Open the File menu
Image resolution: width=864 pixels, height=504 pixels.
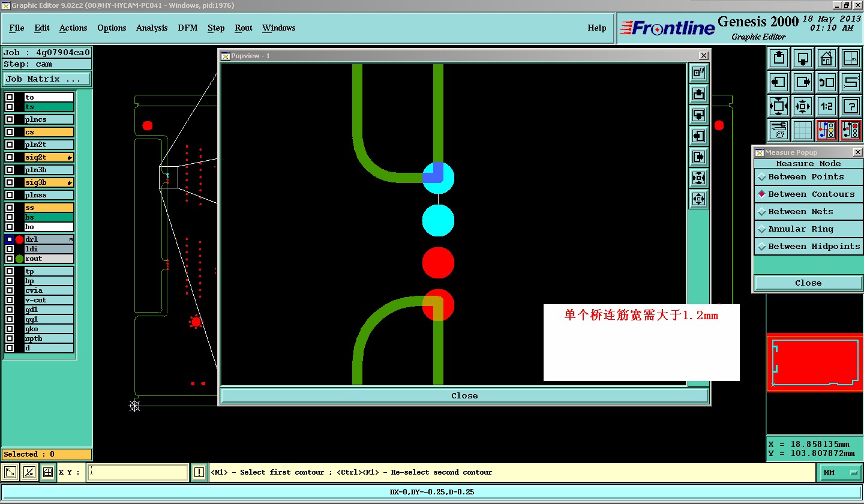17,28
